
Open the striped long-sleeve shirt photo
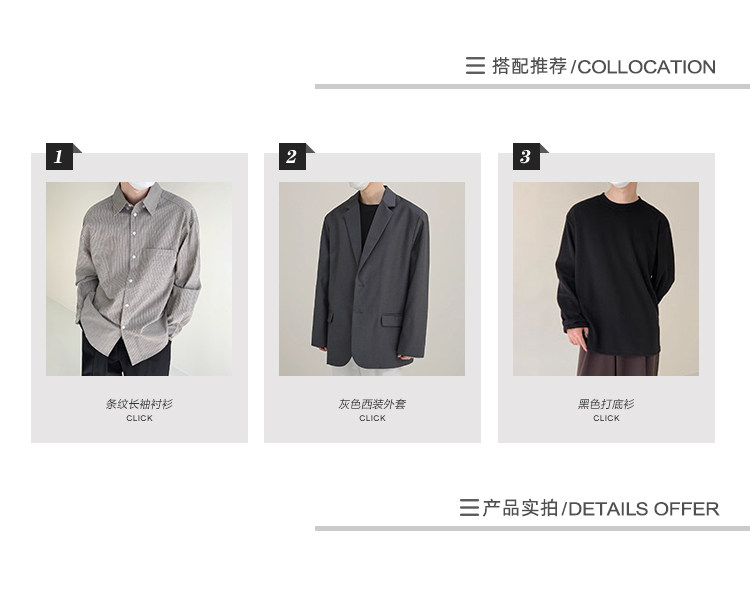pos(139,278)
